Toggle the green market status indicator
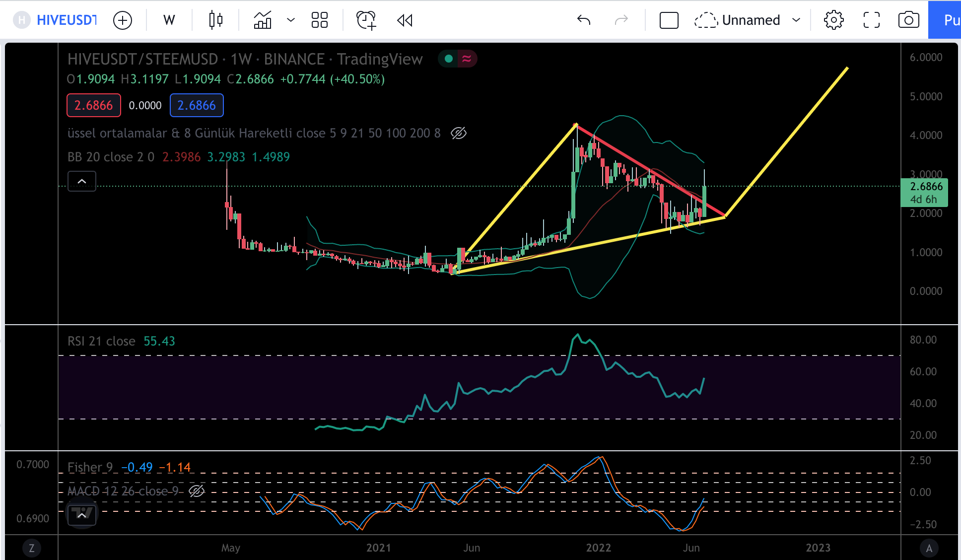961x560 pixels. click(449, 59)
